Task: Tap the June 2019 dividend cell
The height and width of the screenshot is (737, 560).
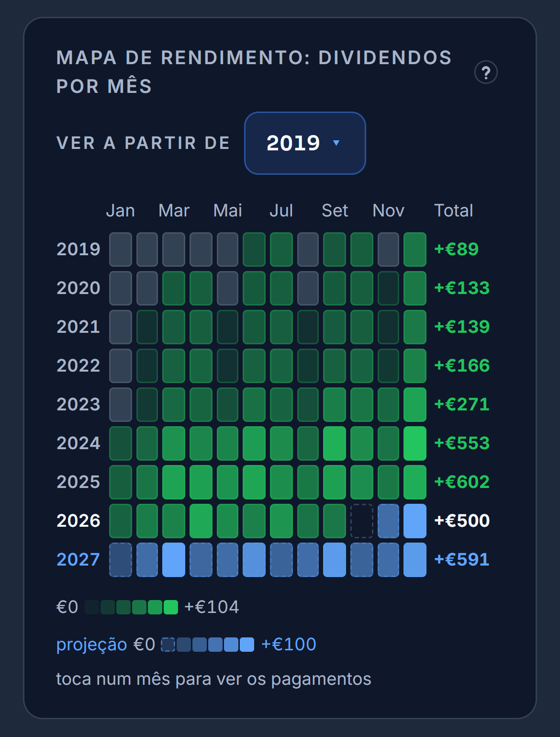Action: coord(254,249)
